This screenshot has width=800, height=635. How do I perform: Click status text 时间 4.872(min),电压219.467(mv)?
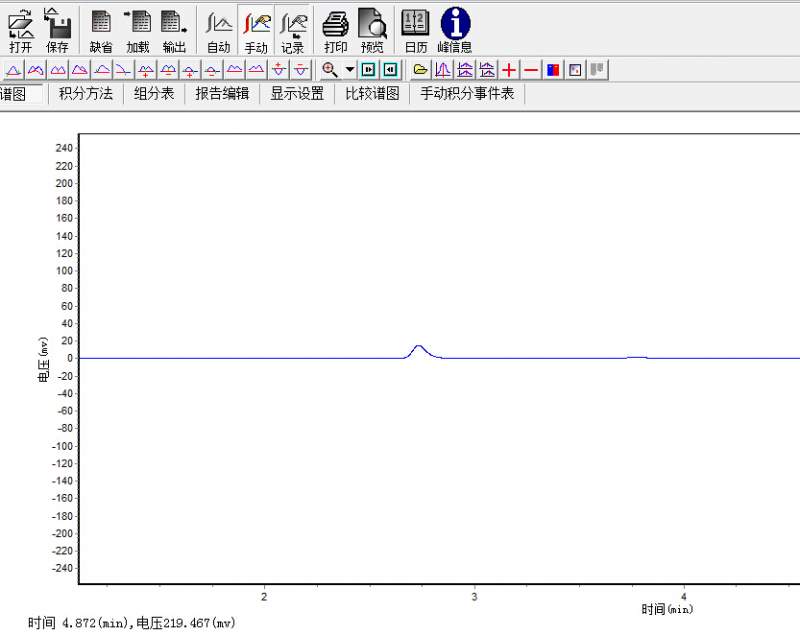[132, 623]
